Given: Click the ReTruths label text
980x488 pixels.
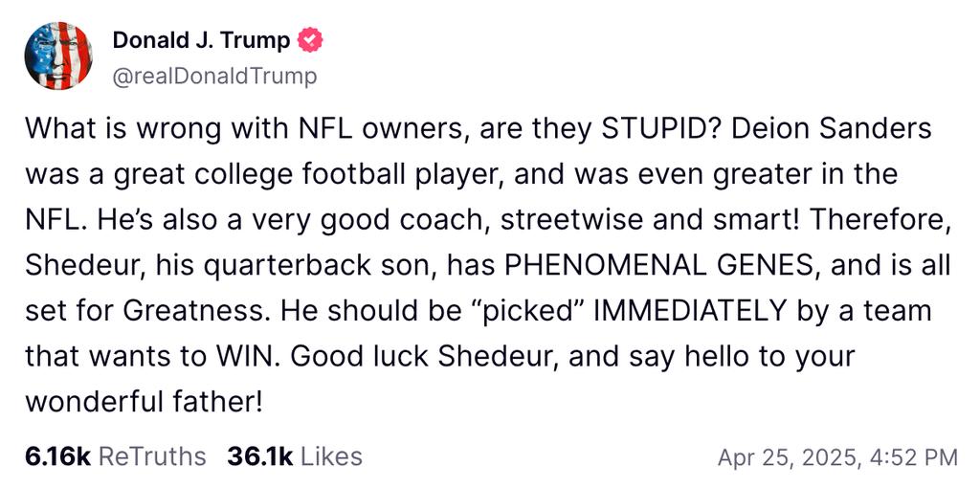Looking at the screenshot, I should pos(152,456).
